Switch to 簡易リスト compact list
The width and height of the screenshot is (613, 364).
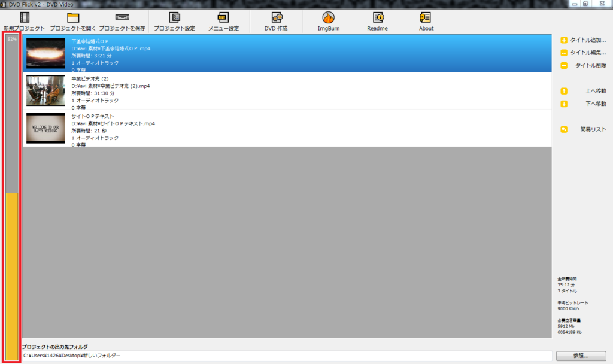click(583, 129)
